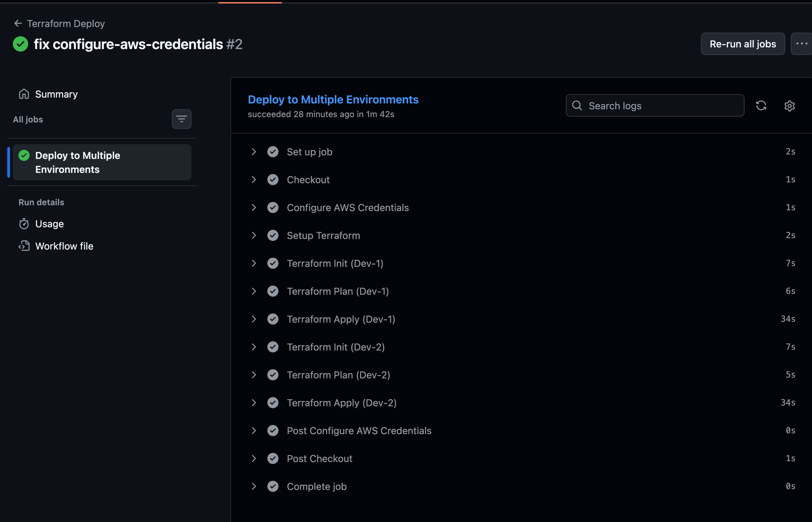Expand the Set up job step
The height and width of the screenshot is (522, 812).
pyautogui.click(x=254, y=151)
